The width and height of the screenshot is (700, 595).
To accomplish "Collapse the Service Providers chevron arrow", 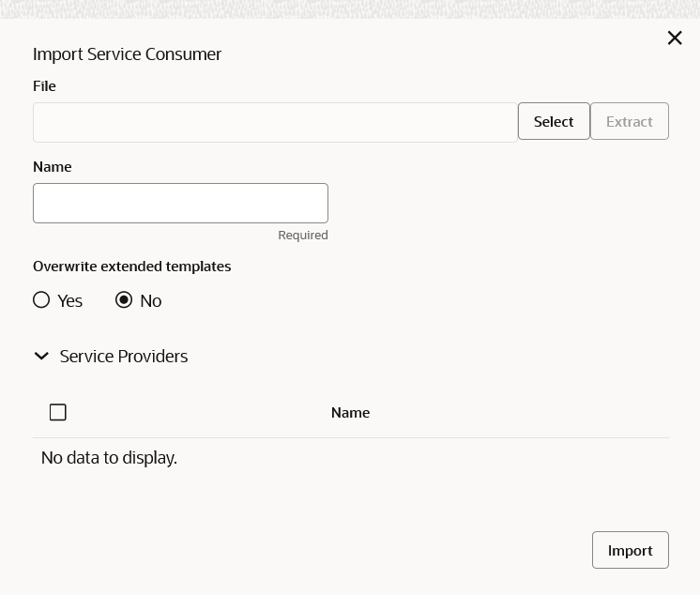I will 41,357.
